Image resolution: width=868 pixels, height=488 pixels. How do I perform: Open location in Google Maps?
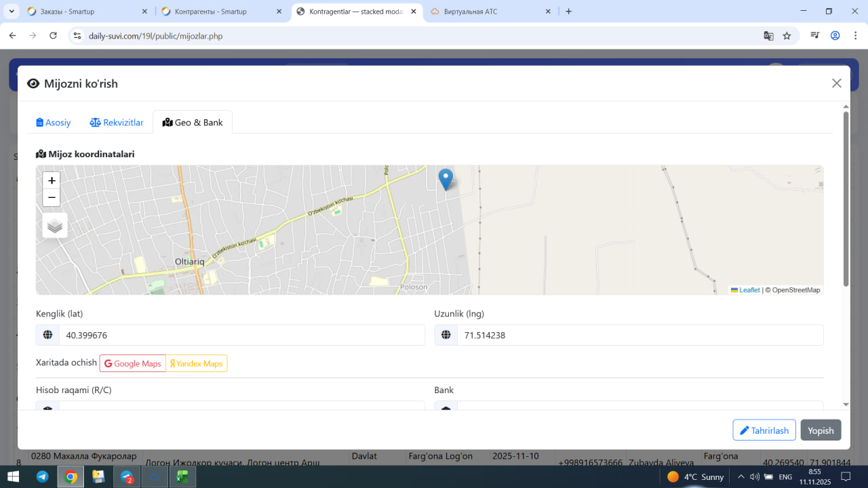[133, 363]
